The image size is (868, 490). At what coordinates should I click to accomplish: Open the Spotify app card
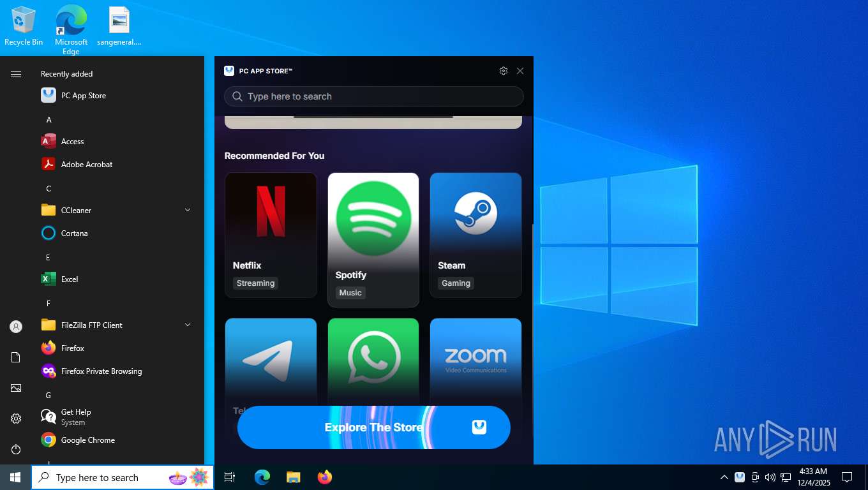click(x=373, y=240)
